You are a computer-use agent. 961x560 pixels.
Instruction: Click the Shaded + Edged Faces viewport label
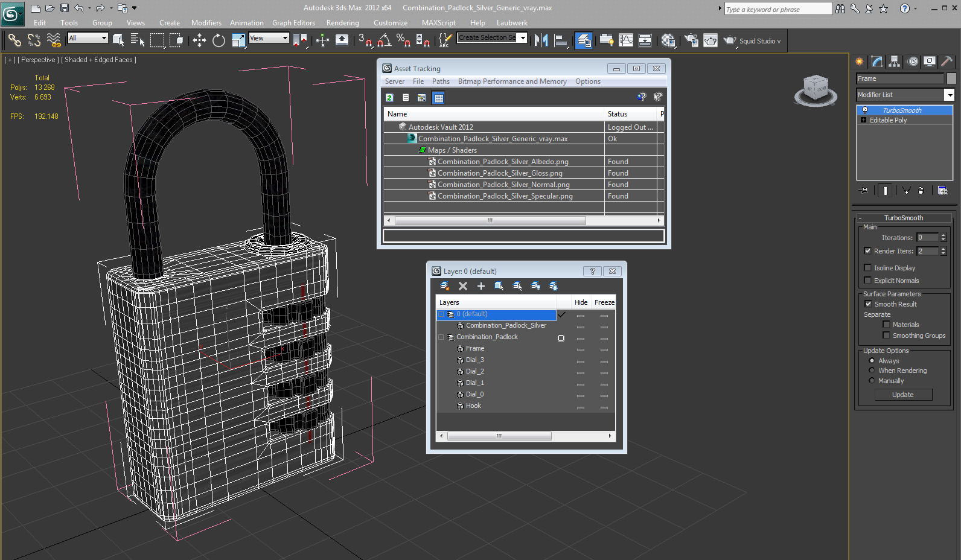click(99, 60)
